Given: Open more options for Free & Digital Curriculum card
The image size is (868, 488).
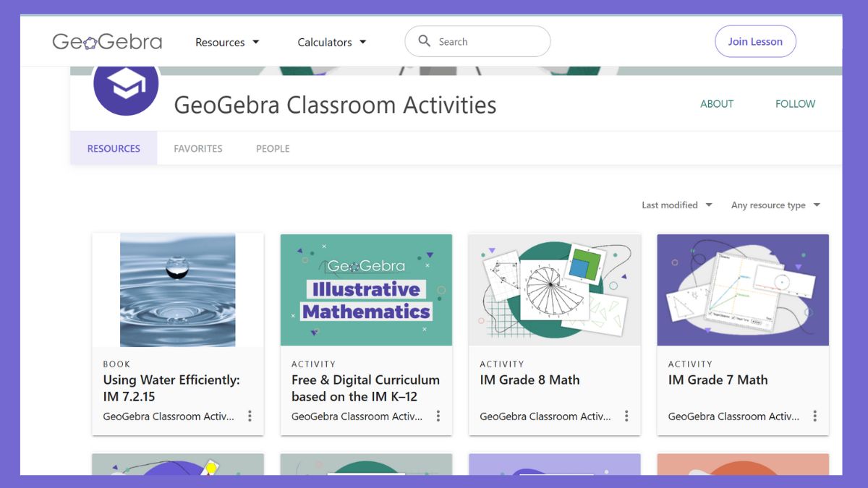Looking at the screenshot, I should (438, 416).
